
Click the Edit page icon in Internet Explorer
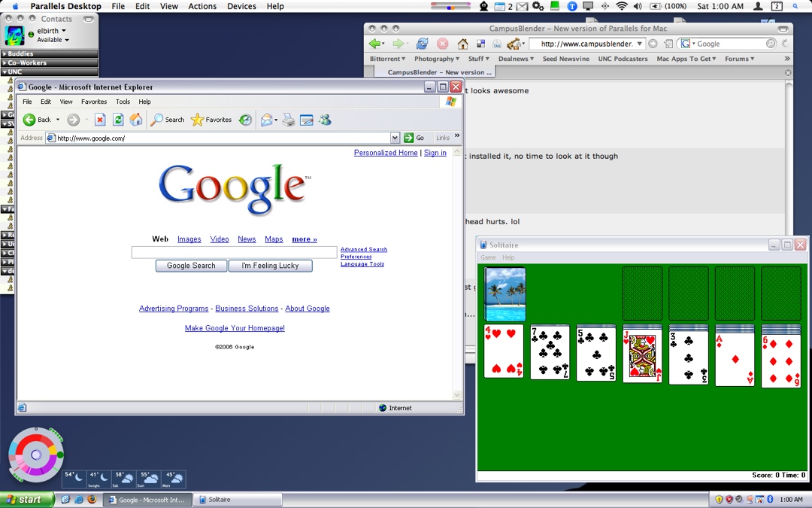[x=307, y=120]
